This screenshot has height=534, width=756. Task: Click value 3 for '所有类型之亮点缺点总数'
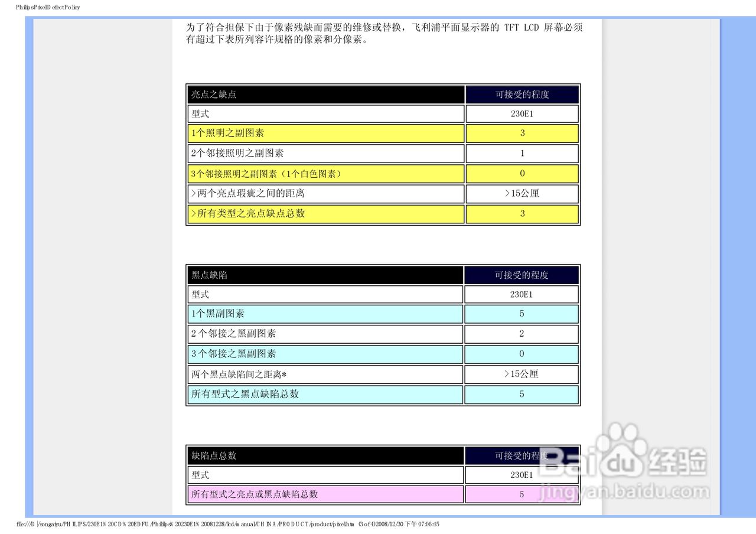[522, 214]
